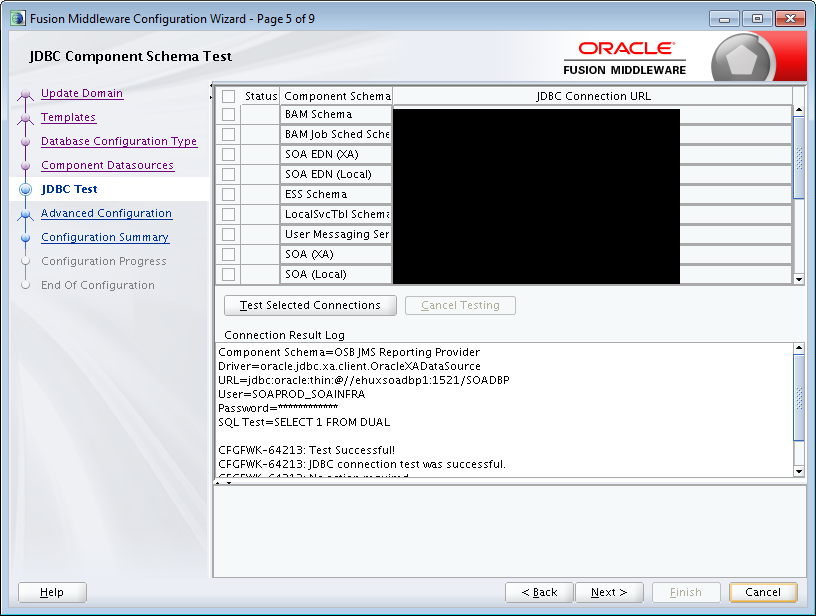Check the BAM Job Sched Schema checkbox
This screenshot has height=616, width=816.
click(227, 134)
